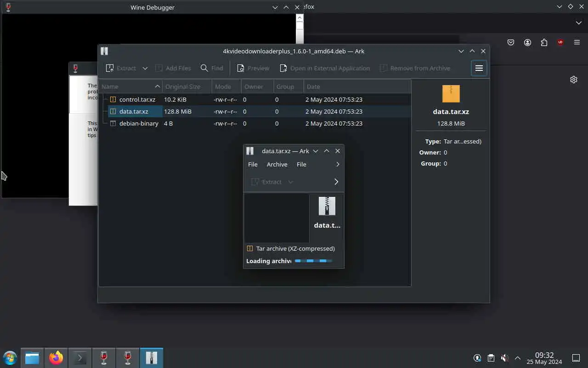Click second Wine dialog title bar icon
The height and width of the screenshot is (368, 588).
[75, 69]
